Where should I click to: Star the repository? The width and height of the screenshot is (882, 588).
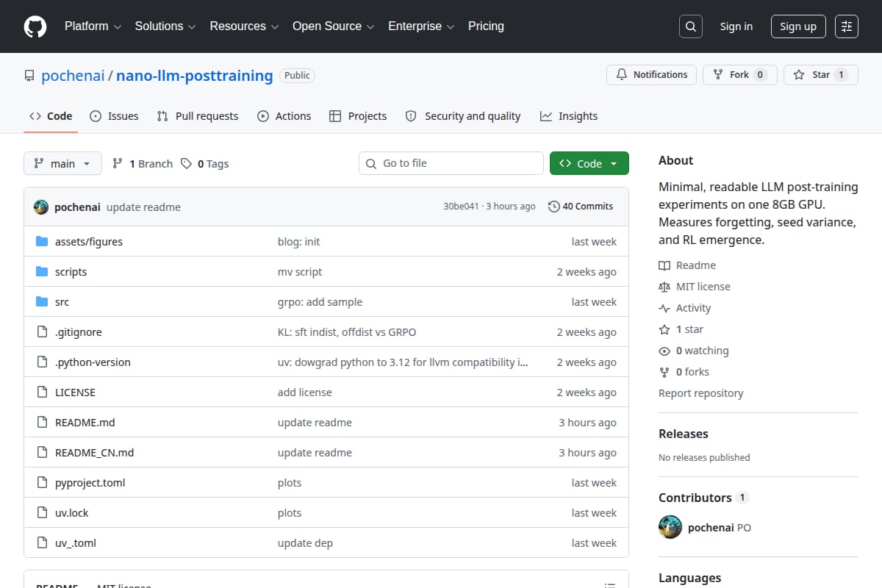tap(821, 75)
